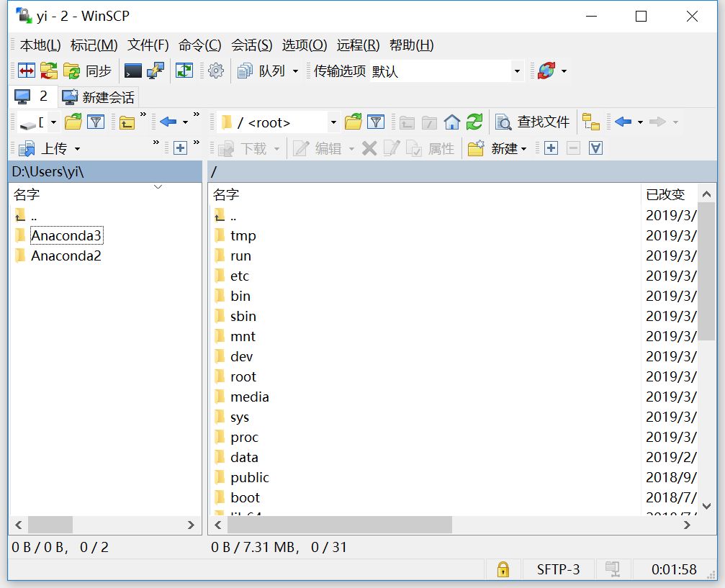Click the padlock encryption status icon
725x588 pixels.
point(503,569)
